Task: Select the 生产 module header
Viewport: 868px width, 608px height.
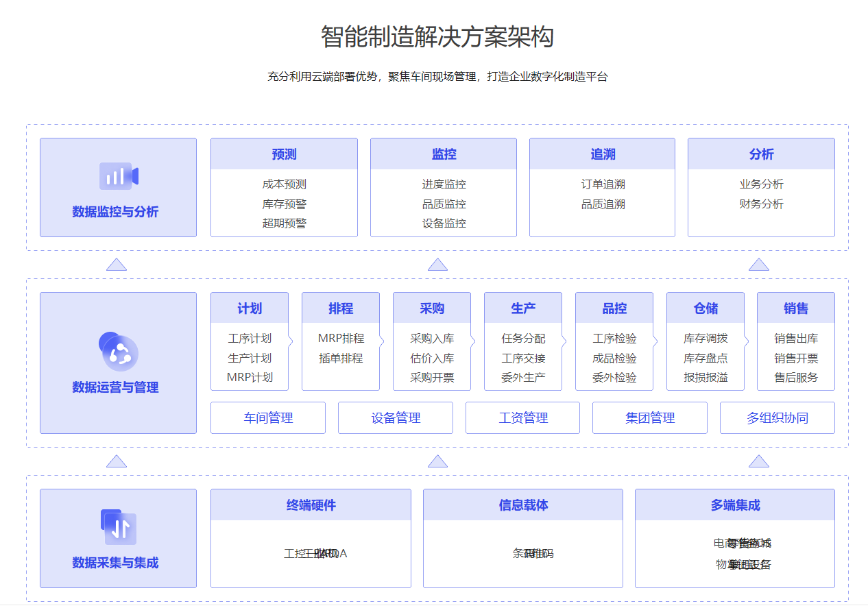Action: point(523,308)
